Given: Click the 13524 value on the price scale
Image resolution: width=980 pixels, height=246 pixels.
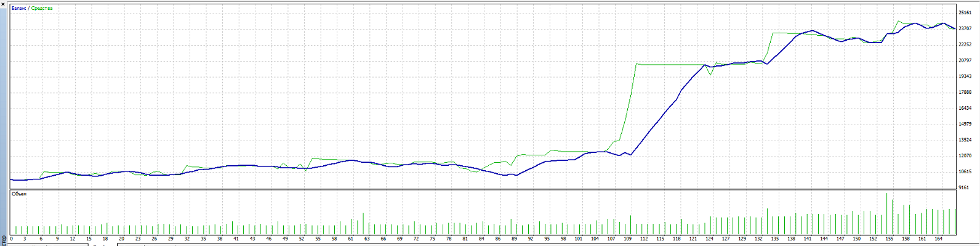Looking at the screenshot, I should [x=965, y=140].
